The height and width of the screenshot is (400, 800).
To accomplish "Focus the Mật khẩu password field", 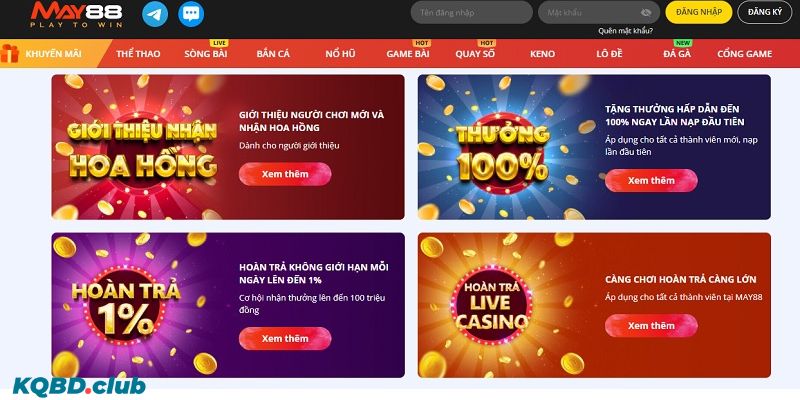I will [x=599, y=13].
